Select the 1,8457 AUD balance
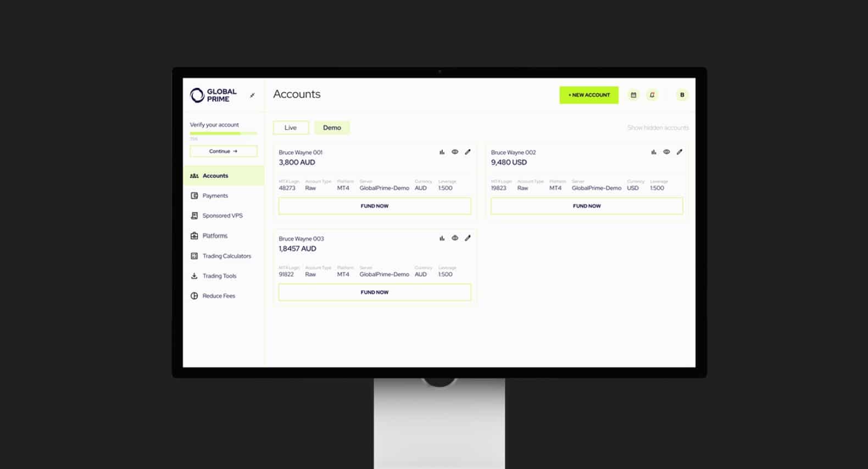 [297, 249]
